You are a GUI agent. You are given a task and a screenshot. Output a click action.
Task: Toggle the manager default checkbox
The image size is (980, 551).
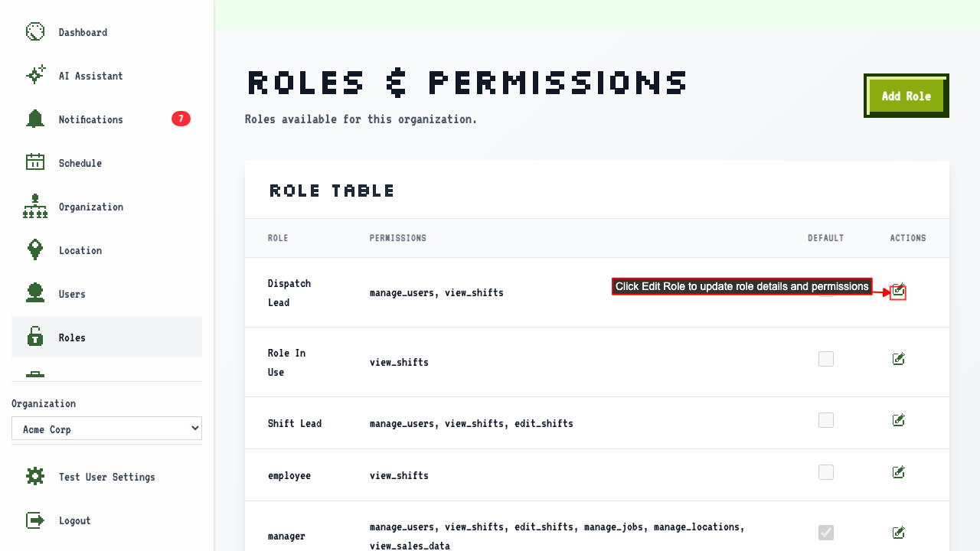click(x=826, y=532)
